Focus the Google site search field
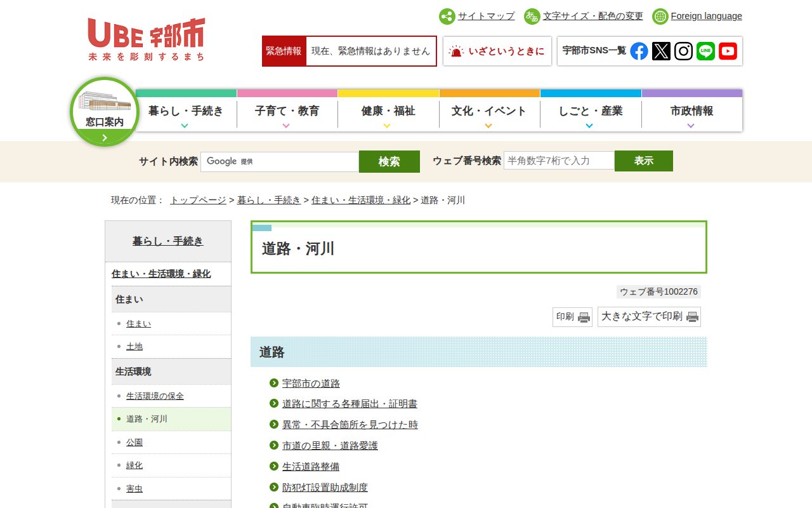The image size is (812, 508). (280, 162)
